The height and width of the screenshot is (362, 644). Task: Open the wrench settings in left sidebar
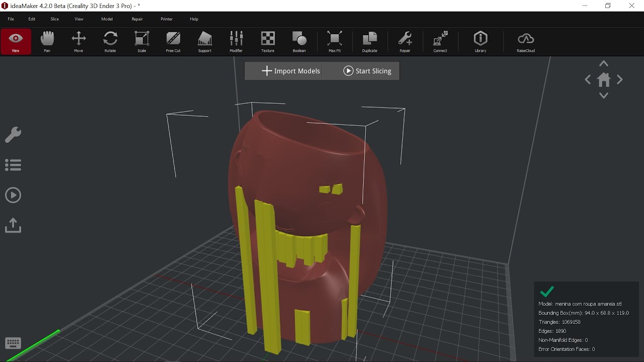click(13, 135)
